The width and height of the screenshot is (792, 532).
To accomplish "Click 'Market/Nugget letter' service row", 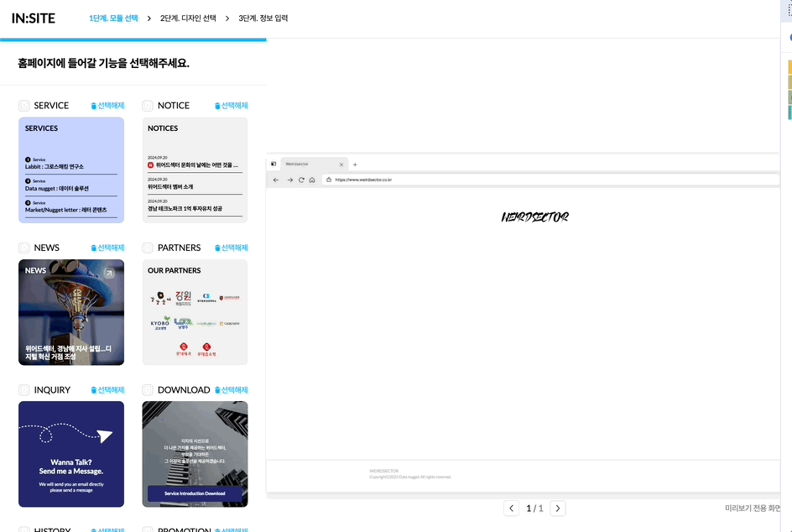I will point(71,207).
